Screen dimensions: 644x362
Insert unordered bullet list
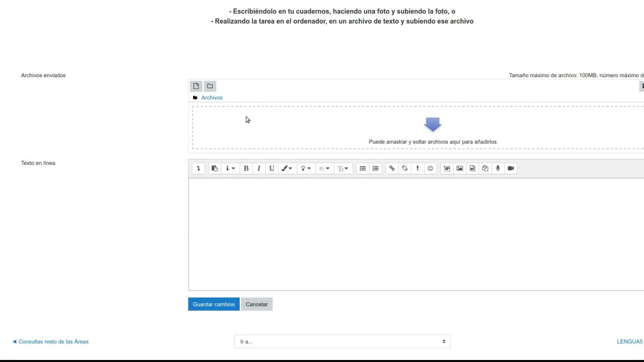click(x=363, y=168)
